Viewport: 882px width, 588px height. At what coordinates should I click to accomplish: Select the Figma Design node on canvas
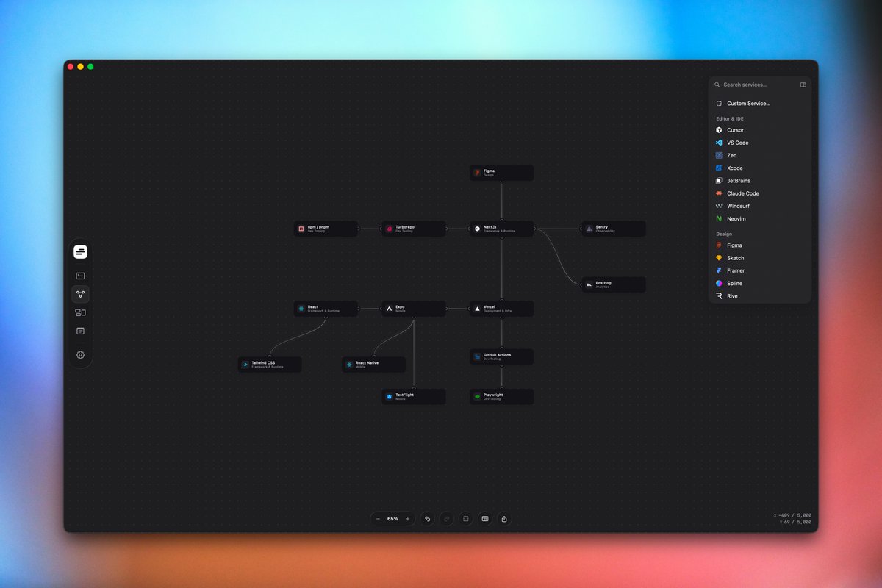click(x=502, y=173)
